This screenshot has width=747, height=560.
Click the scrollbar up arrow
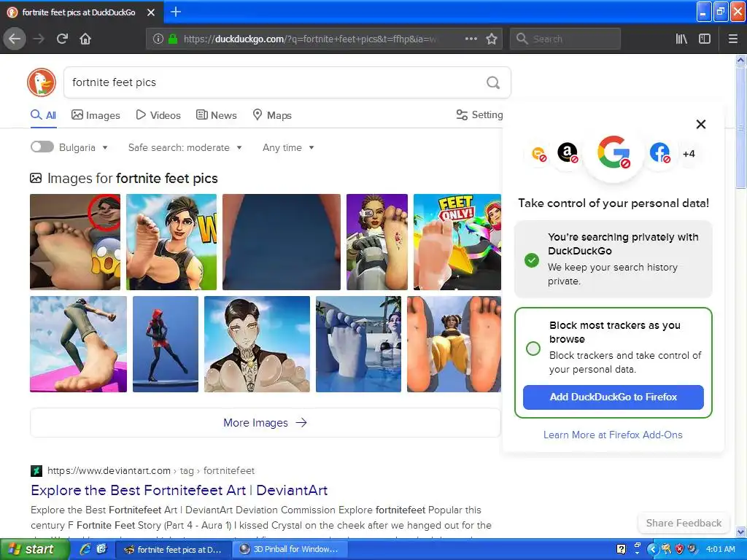click(x=740, y=60)
